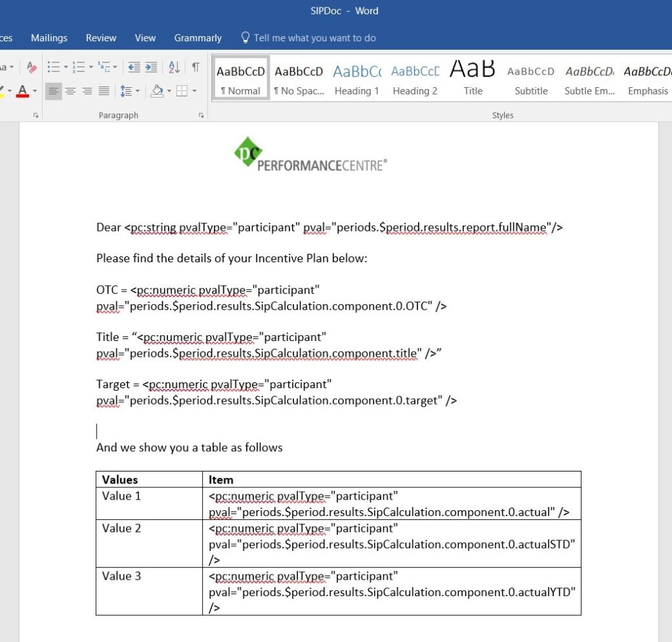Expand shading color dropdown arrow
Image resolution: width=672 pixels, height=642 pixels.
point(169,90)
